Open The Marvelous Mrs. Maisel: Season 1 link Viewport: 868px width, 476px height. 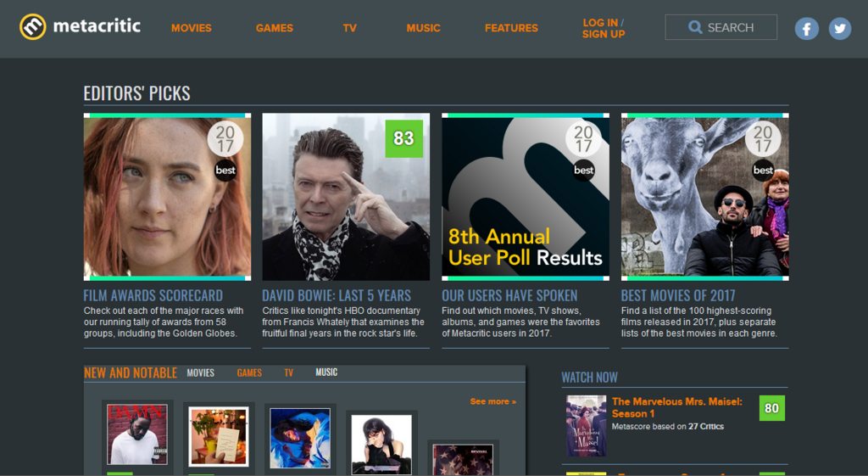point(677,407)
